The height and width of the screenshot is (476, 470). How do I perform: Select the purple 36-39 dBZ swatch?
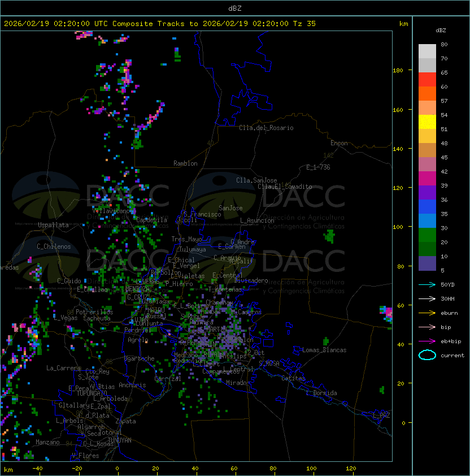tap(427, 192)
